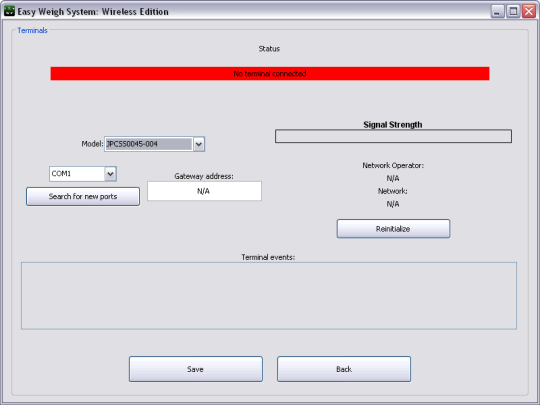The width and height of the screenshot is (540, 405).
Task: Click the Status label
Action: click(269, 49)
